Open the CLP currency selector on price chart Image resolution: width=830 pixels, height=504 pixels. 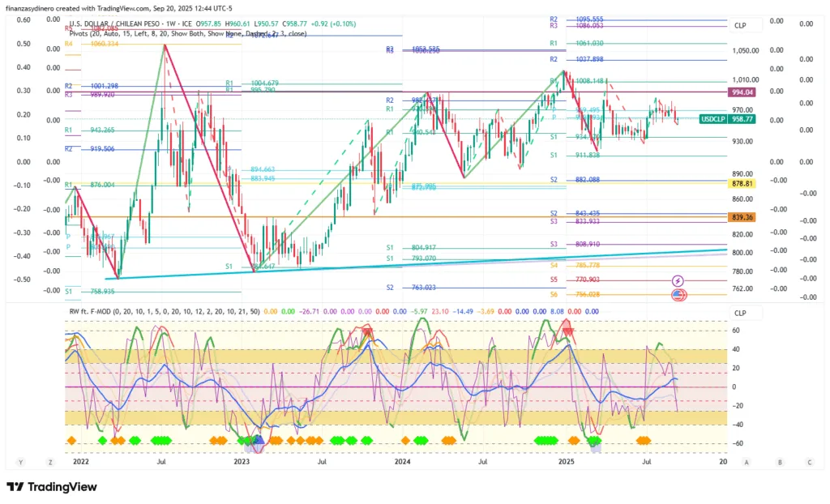coord(746,25)
